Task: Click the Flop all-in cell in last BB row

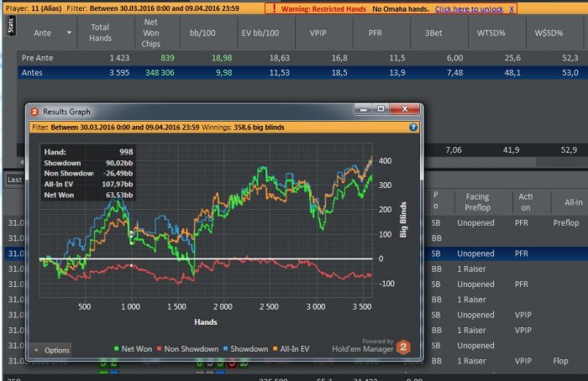Action: tap(560, 361)
